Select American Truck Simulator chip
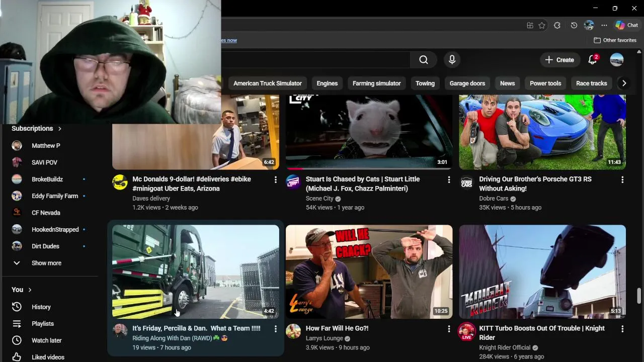The width and height of the screenshot is (644, 362). click(267, 83)
